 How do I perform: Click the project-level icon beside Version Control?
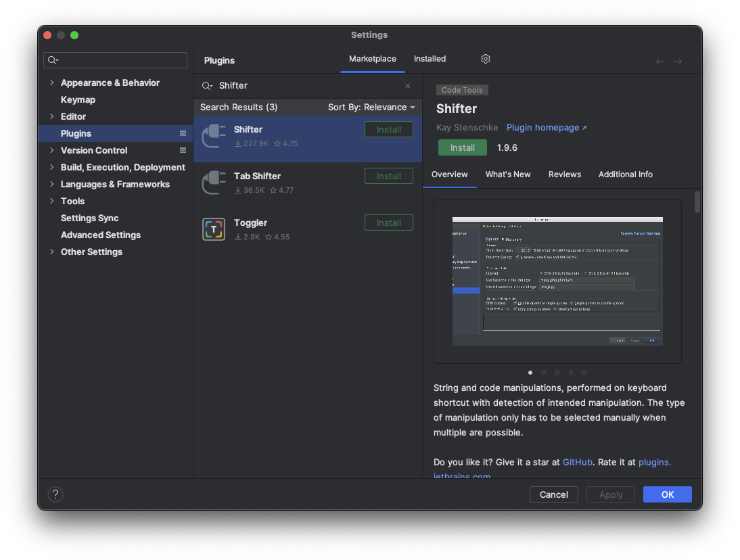tap(183, 151)
